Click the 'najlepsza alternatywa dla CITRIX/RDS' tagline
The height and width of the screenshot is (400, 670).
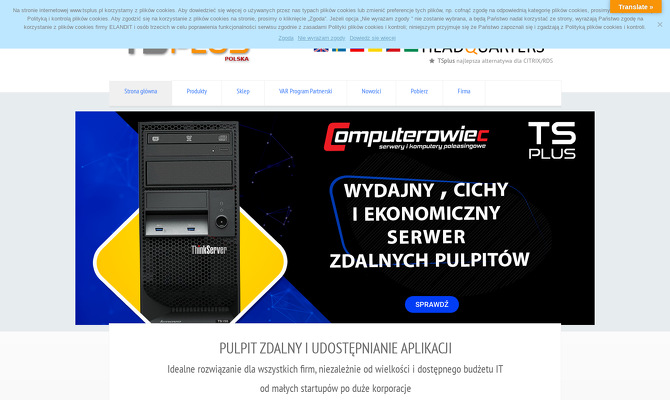coord(505,61)
